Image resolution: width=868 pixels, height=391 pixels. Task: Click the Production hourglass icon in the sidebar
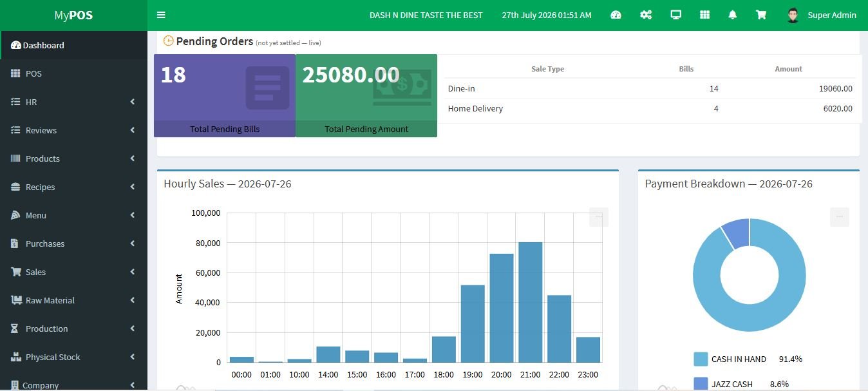click(15, 329)
